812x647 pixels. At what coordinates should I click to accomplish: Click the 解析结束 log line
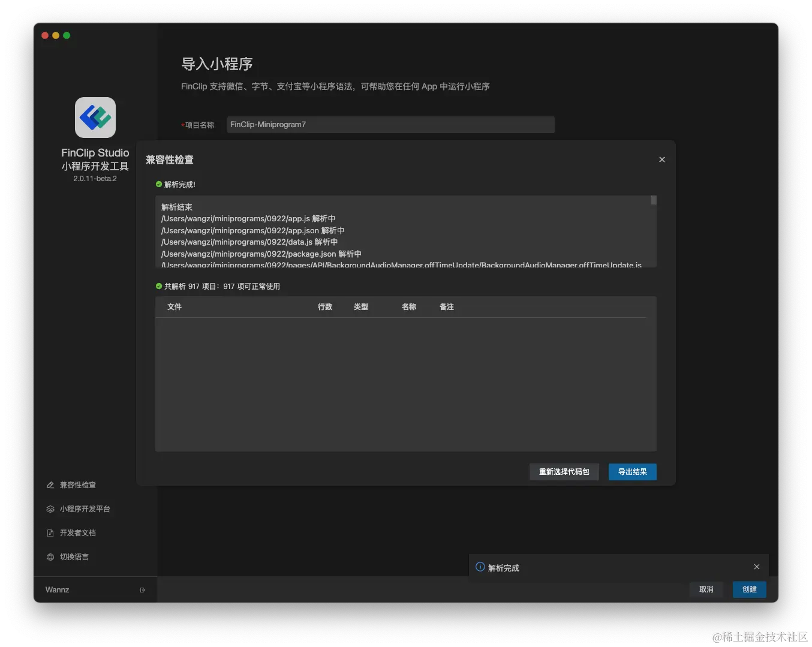click(177, 207)
